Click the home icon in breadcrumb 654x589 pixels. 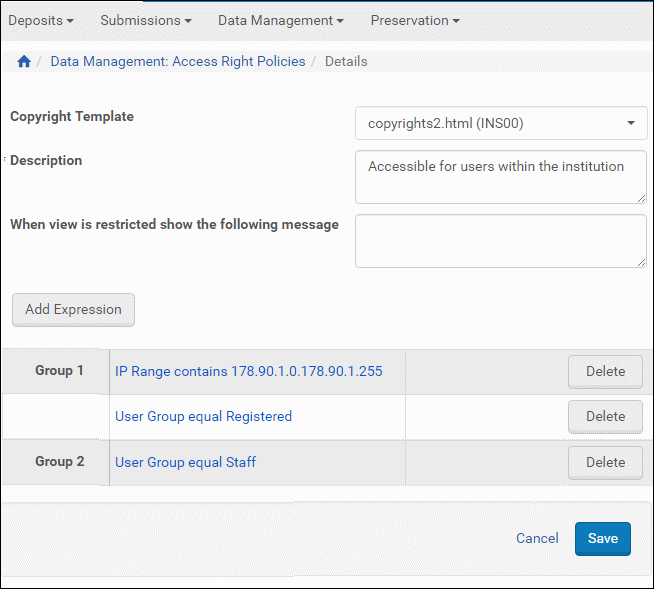24,62
